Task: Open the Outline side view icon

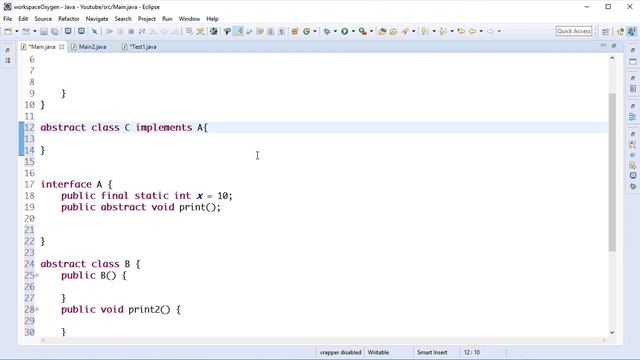Action: click(633, 117)
